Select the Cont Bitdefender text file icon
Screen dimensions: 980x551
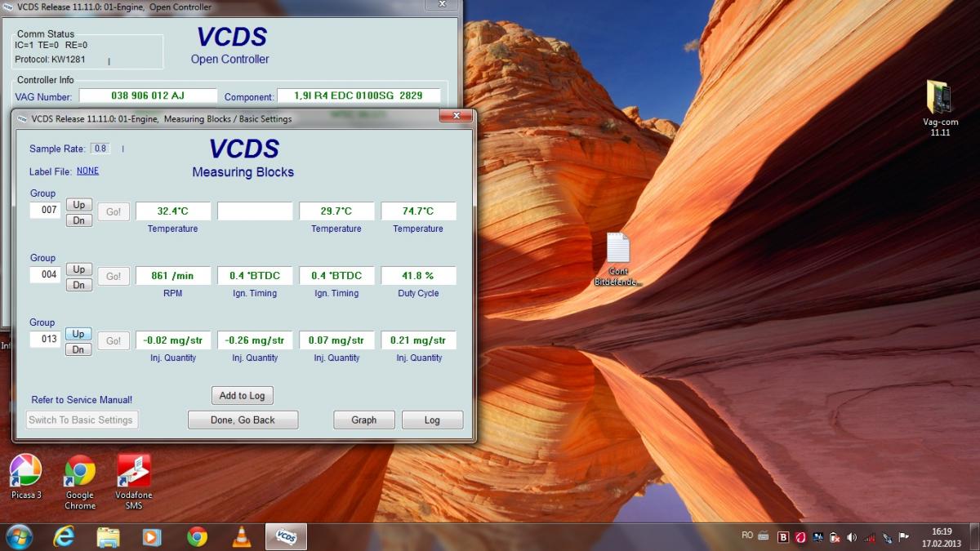click(x=618, y=249)
